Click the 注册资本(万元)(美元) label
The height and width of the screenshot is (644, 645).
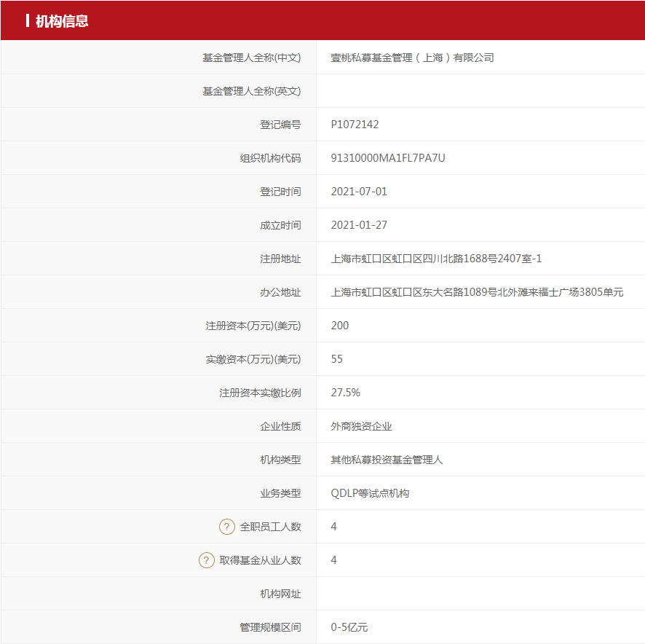click(x=253, y=326)
